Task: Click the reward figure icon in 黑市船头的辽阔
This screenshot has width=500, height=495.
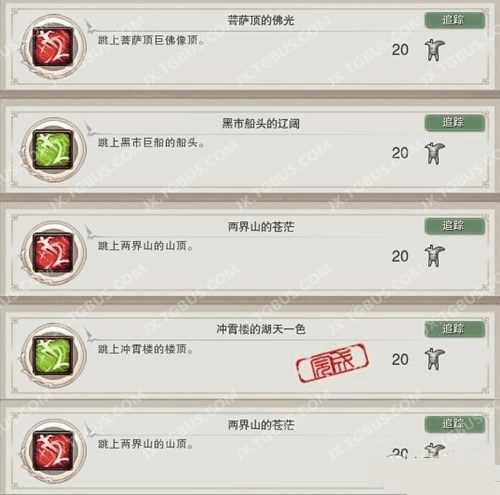Action: click(x=435, y=153)
